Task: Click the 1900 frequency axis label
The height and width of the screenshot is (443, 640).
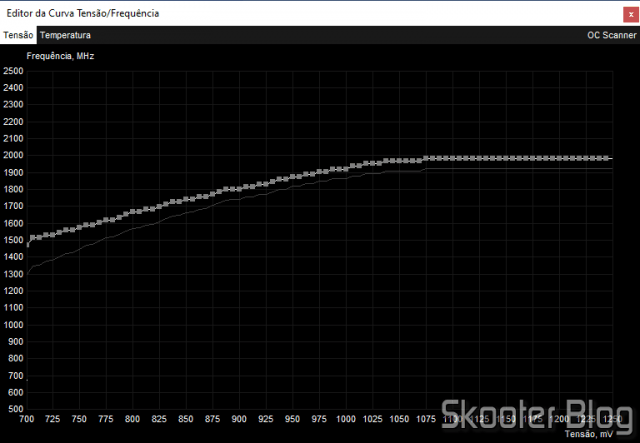Action: coord(13,173)
